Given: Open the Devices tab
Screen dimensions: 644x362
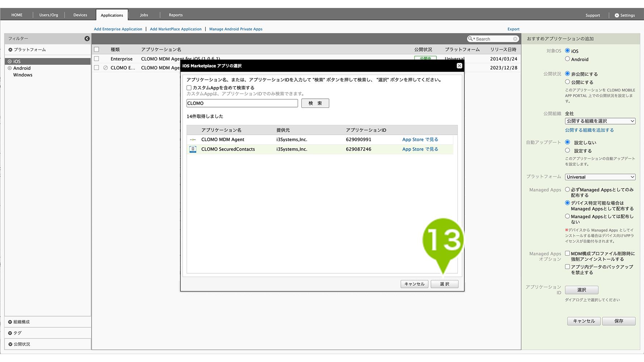Looking at the screenshot, I should pyautogui.click(x=80, y=15).
